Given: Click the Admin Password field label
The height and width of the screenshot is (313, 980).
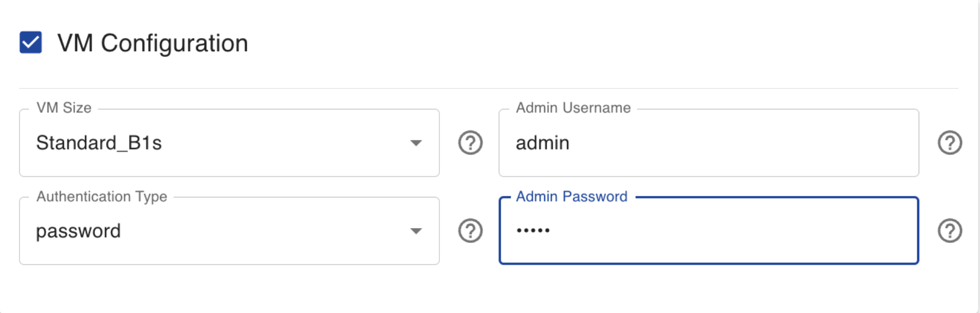Looking at the screenshot, I should click(571, 196).
